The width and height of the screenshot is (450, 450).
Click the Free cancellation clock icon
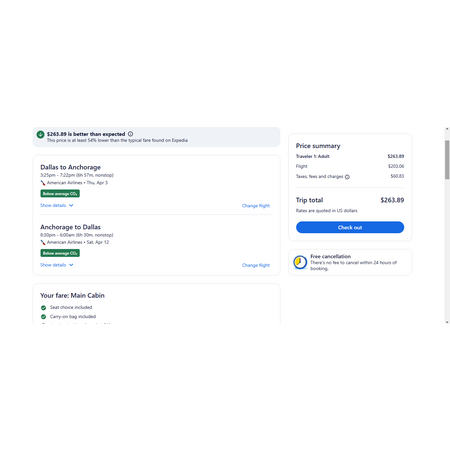coord(300,262)
